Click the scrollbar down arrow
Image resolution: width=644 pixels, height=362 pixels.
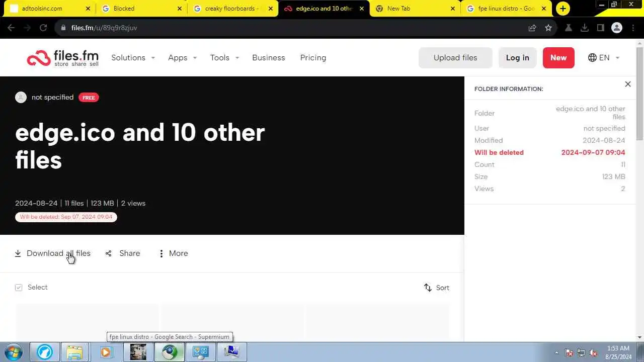point(639,337)
